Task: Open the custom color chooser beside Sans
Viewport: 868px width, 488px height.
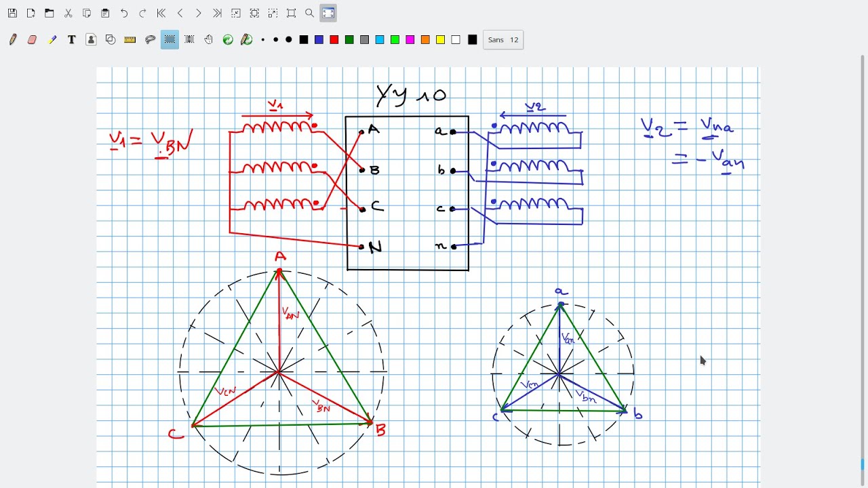Action: tap(473, 40)
